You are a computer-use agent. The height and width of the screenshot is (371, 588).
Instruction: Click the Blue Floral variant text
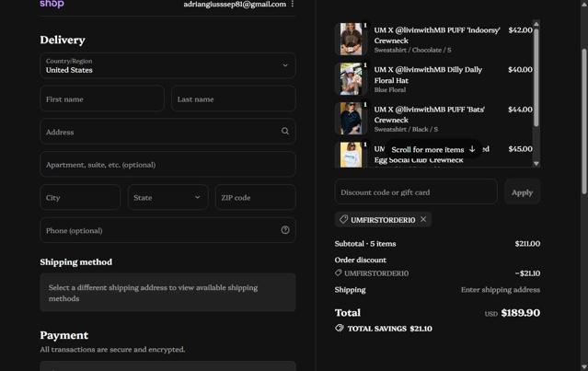(x=390, y=89)
